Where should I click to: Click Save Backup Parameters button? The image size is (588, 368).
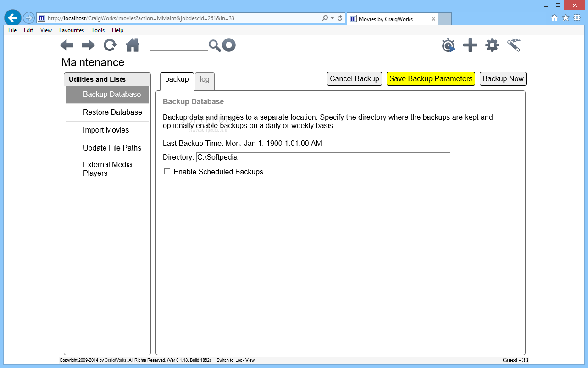[x=431, y=79]
